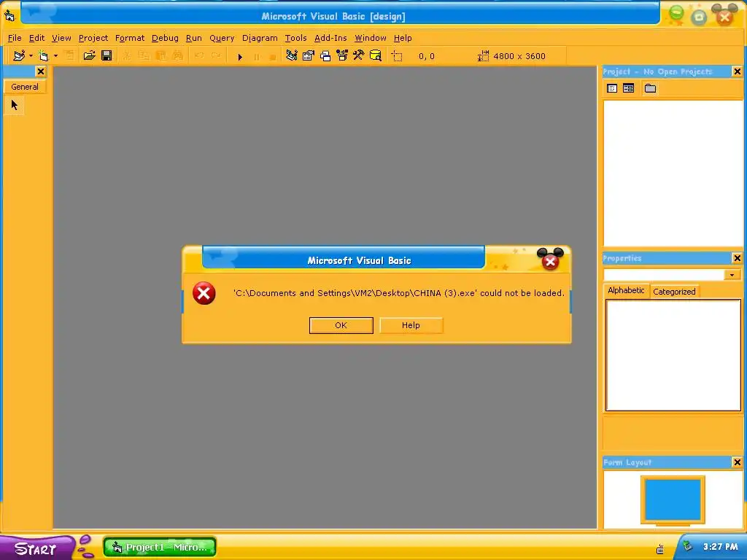Click the system tray icon beside the clock

(x=687, y=545)
